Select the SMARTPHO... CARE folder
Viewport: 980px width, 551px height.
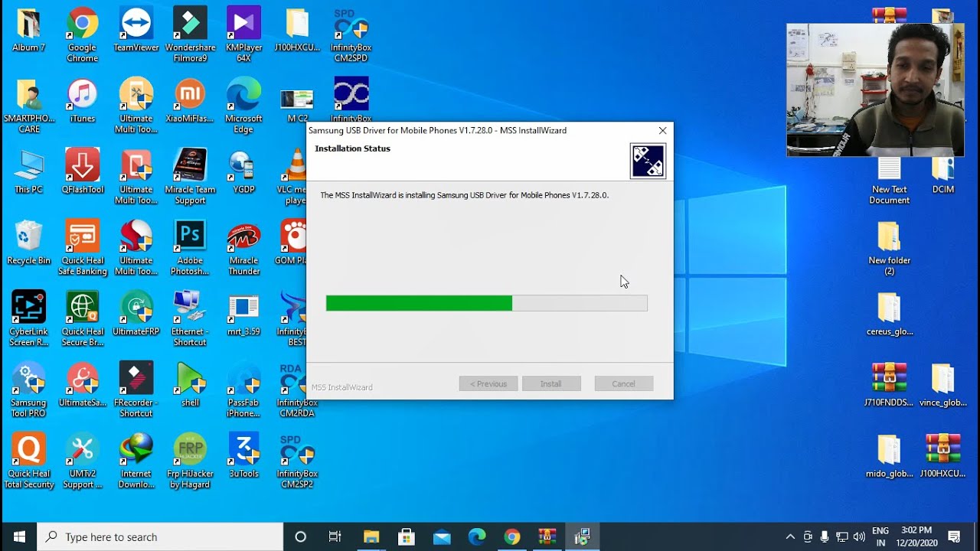coord(28,106)
